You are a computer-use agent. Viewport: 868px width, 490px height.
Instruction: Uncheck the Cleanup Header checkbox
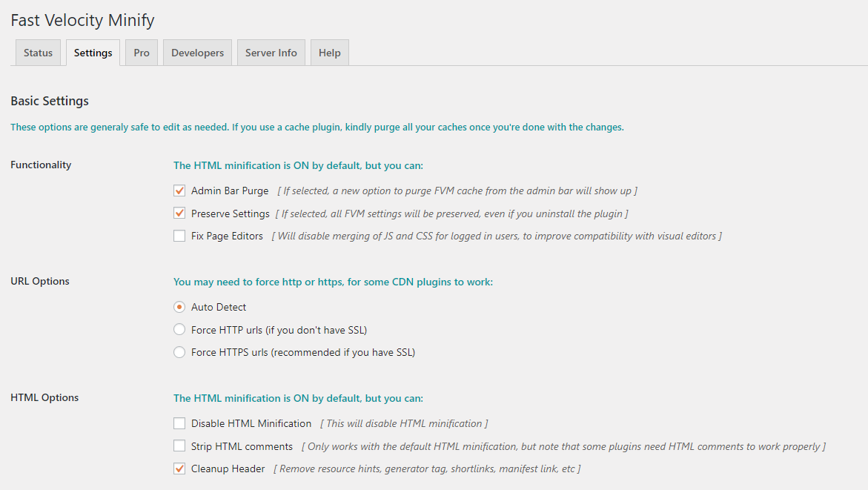(179, 469)
